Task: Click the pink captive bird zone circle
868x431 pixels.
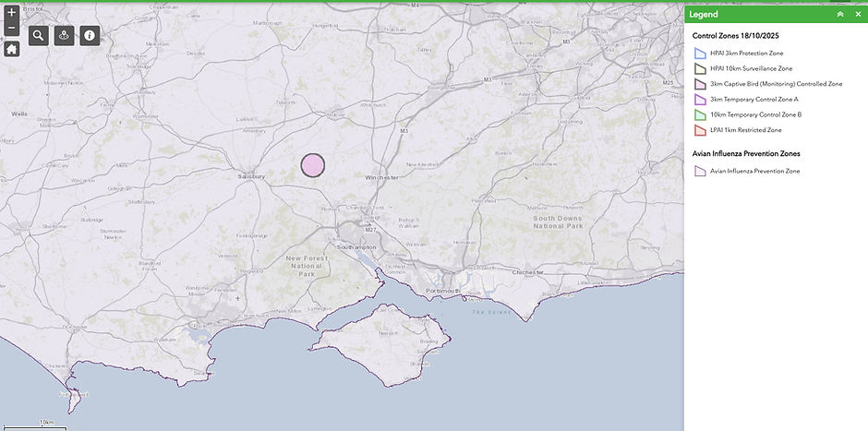Action: 313,165
